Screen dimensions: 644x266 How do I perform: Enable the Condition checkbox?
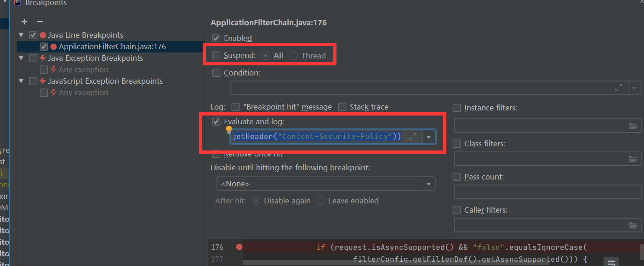click(216, 73)
